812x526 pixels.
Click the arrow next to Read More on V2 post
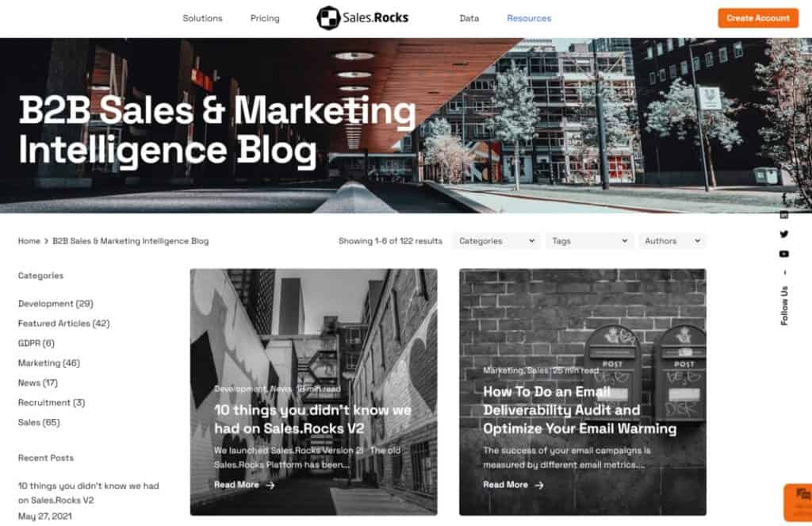click(270, 486)
